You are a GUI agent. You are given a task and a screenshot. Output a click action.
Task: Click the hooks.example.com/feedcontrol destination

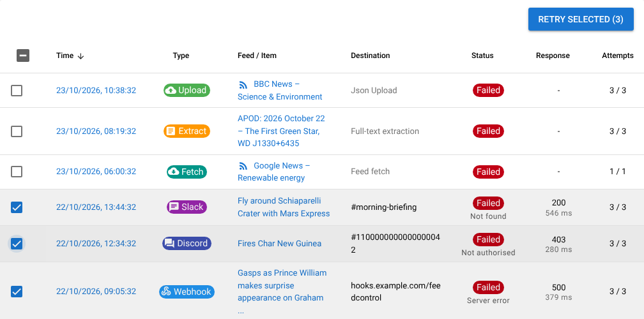tap(395, 292)
